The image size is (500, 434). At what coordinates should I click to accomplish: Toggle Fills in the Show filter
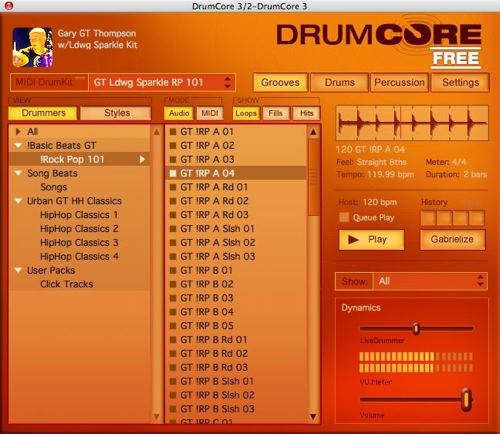click(276, 113)
